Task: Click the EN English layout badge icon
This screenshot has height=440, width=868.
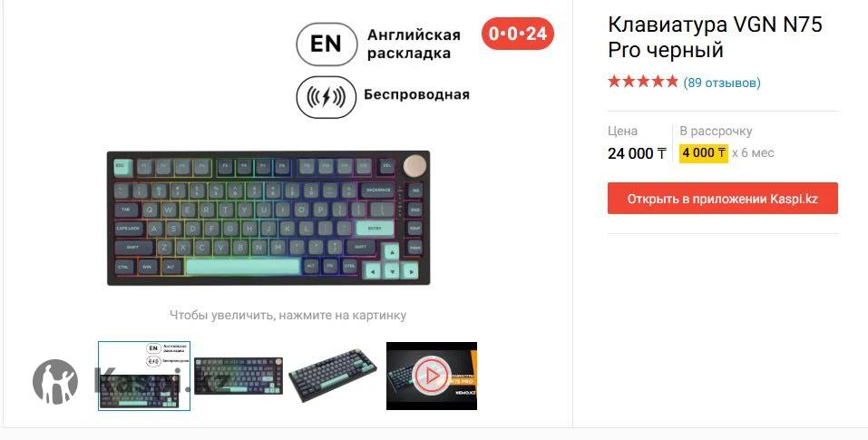Action: pos(327,44)
